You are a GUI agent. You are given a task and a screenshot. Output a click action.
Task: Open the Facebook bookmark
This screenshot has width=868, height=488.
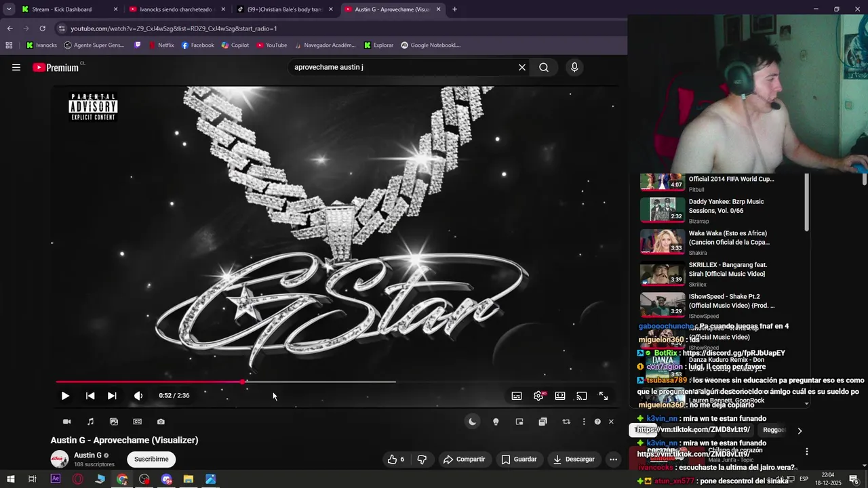[197, 45]
